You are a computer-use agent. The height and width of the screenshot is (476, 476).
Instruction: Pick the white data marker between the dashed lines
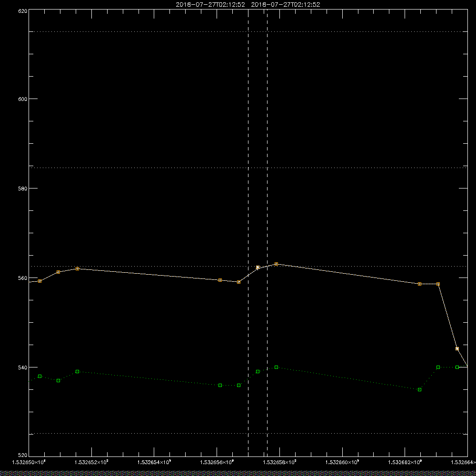[x=258, y=268]
